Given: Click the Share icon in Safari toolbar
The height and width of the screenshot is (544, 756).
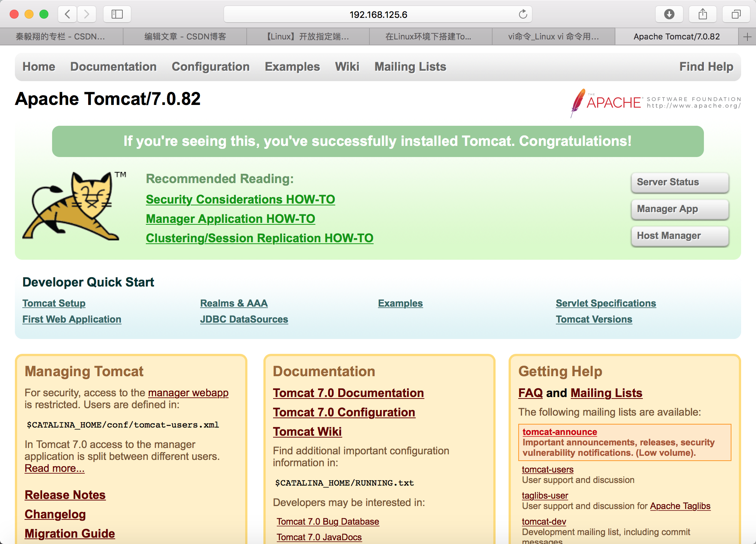Looking at the screenshot, I should (702, 15).
